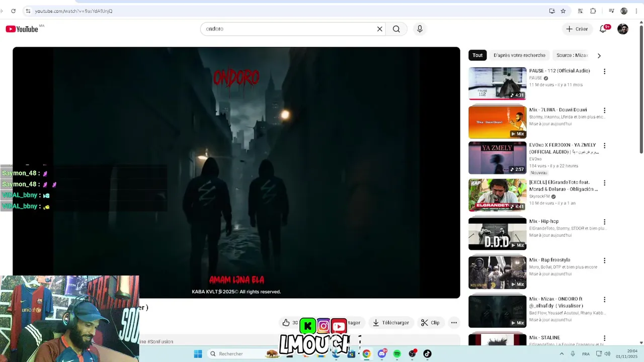Show more filter chips with right arrow
This screenshot has height=362, width=644.
[x=599, y=56]
